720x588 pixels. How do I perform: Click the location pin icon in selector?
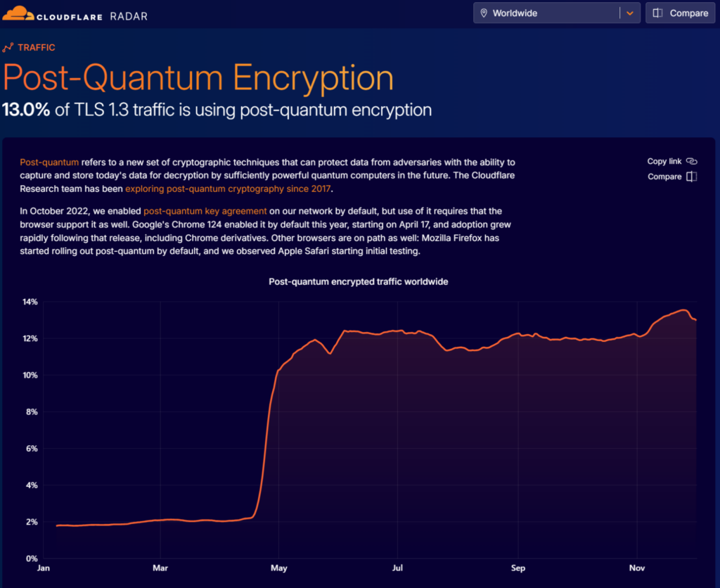[484, 13]
